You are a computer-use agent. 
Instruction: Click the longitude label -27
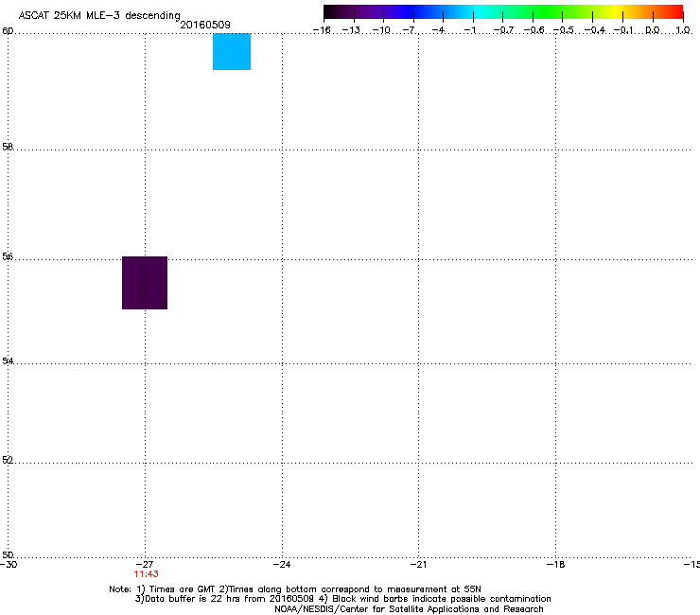coord(145,565)
